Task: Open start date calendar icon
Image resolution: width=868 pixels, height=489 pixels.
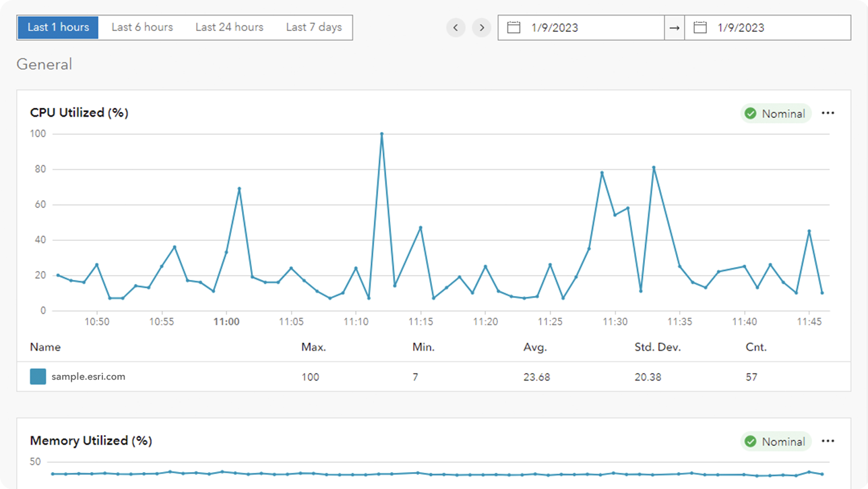Action: [x=514, y=28]
